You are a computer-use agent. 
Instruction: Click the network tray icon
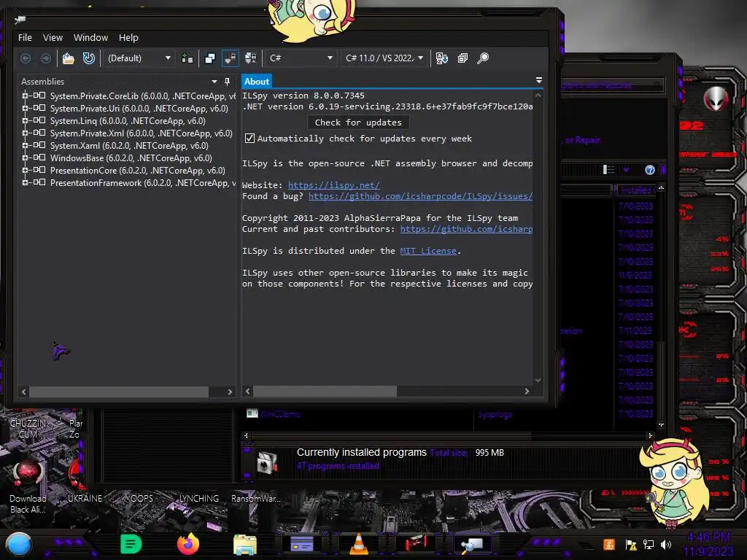(649, 545)
